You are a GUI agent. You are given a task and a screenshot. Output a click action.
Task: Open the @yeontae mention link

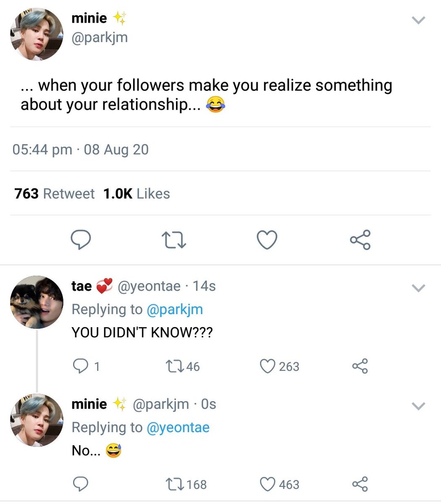(178, 428)
